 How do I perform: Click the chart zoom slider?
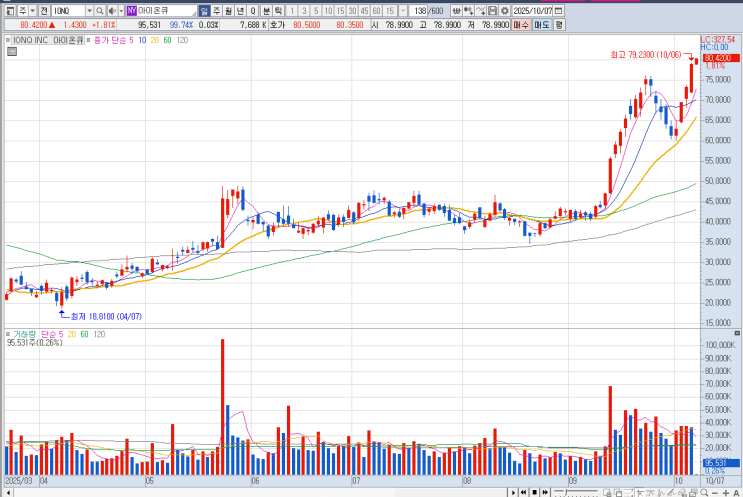pos(575,493)
